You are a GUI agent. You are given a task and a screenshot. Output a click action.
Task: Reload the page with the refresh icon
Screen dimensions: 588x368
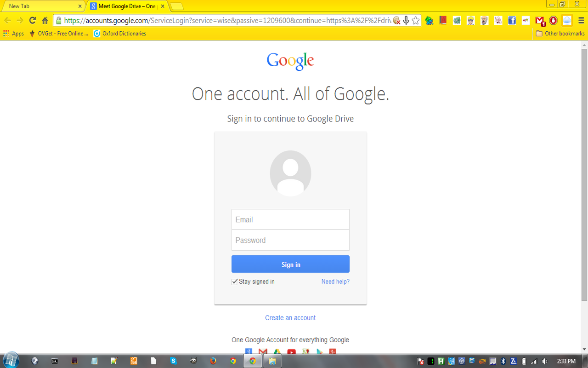coord(32,20)
